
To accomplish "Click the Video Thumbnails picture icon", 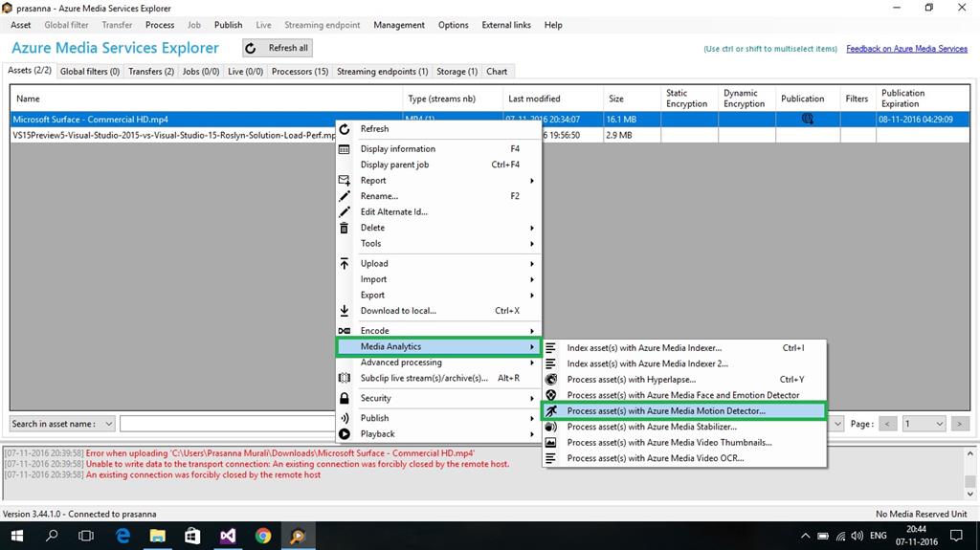I will pyautogui.click(x=550, y=443).
